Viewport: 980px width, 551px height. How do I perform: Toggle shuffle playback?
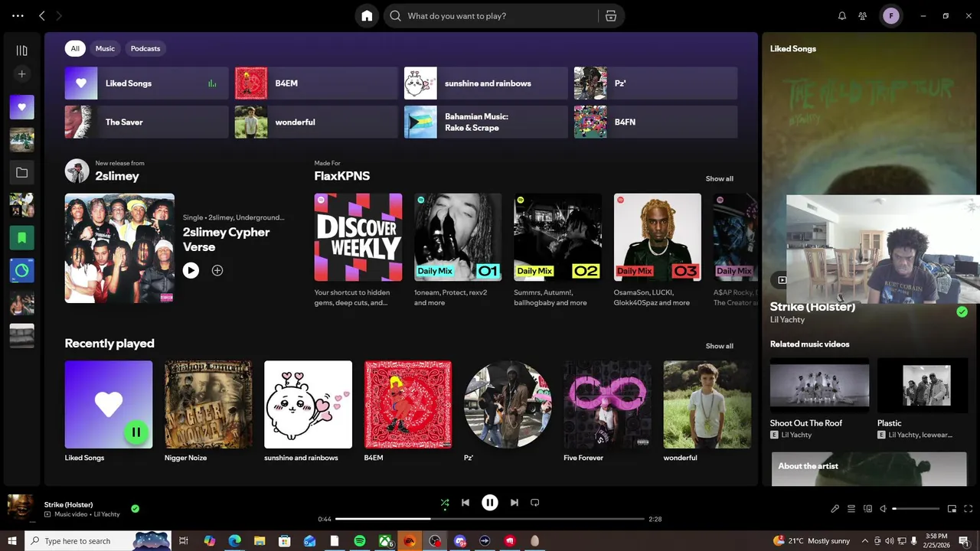(x=445, y=503)
